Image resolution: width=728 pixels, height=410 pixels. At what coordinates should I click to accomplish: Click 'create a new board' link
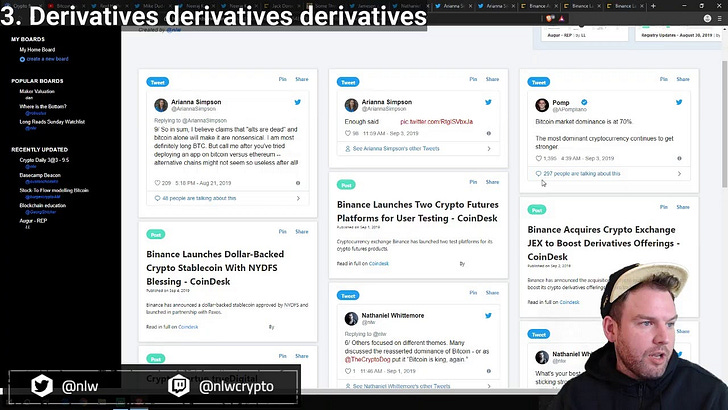coord(47,59)
